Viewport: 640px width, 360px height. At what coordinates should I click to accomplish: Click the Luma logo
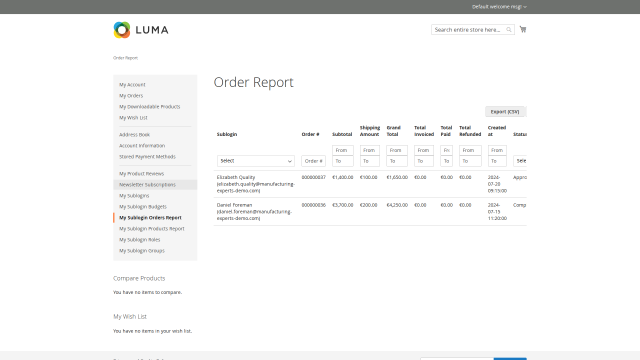click(141, 30)
